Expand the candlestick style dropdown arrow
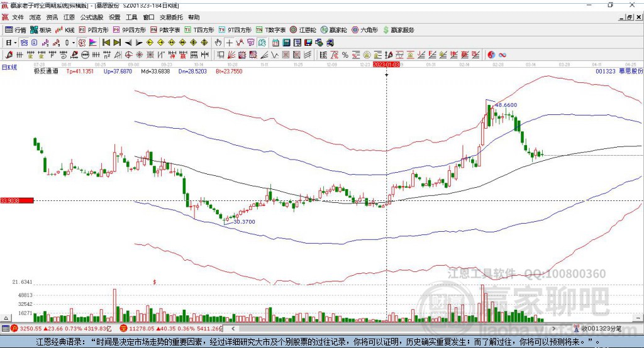This screenshot has width=644, height=348. coord(74,43)
